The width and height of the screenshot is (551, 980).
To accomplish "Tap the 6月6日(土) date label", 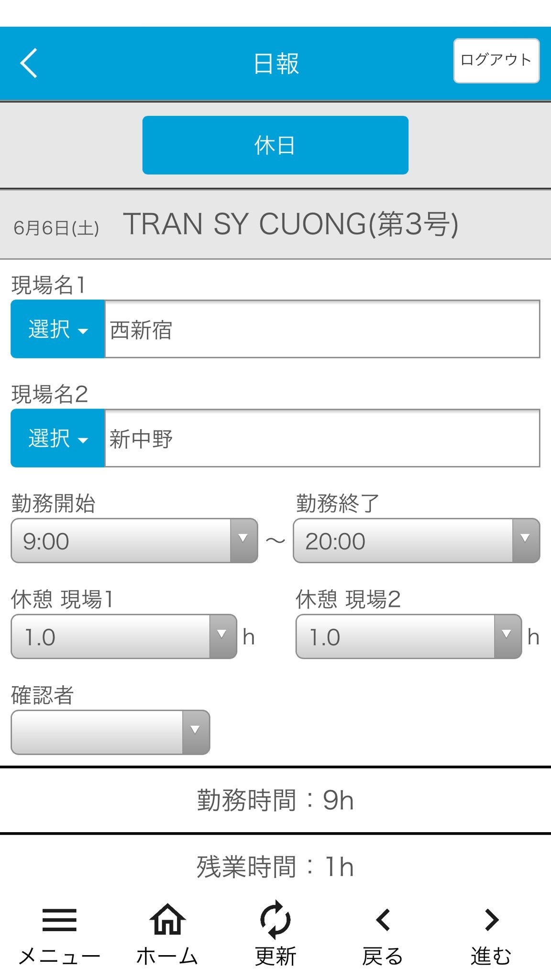I will point(56,228).
